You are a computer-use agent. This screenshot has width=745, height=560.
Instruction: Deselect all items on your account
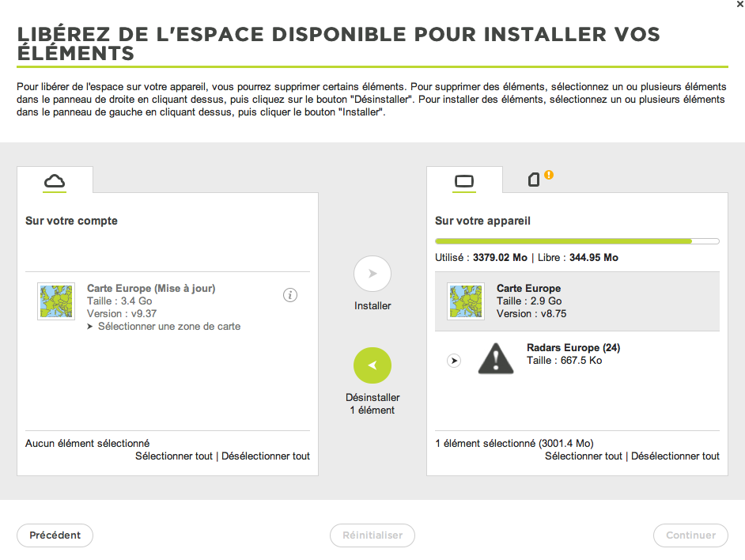point(266,456)
